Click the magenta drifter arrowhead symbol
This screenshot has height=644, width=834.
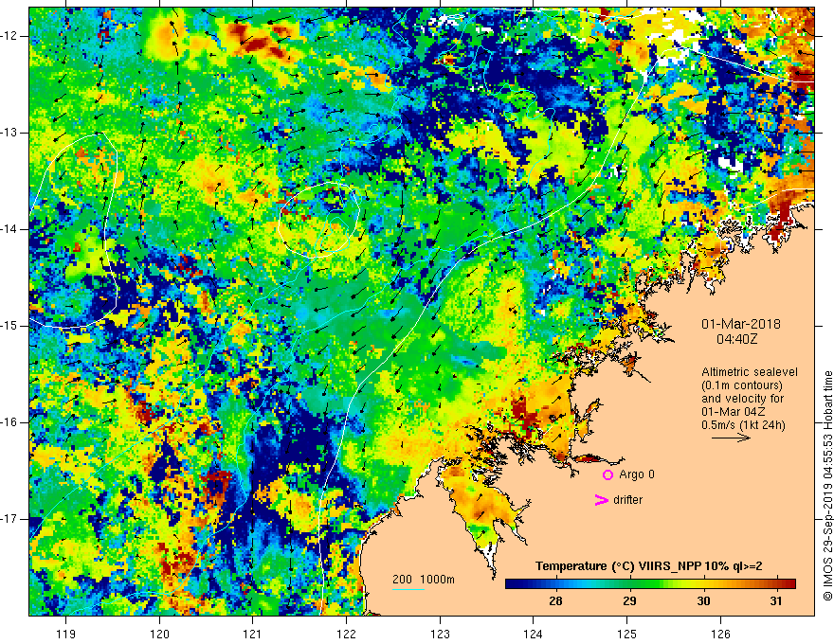601,500
